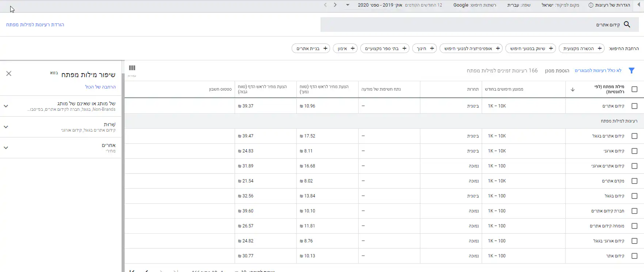The height and width of the screenshot is (272, 644).
Task: Click the הורדת רעיונות למילות מפתח link
Action: click(x=35, y=24)
